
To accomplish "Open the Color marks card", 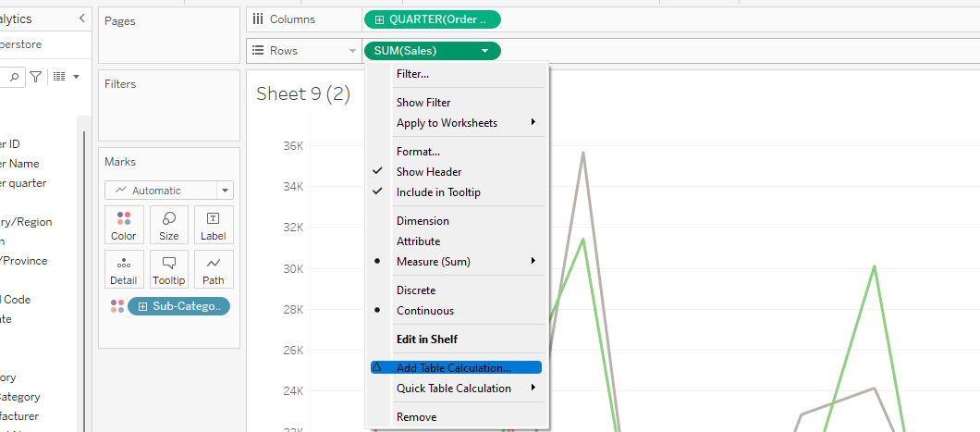I will [124, 225].
